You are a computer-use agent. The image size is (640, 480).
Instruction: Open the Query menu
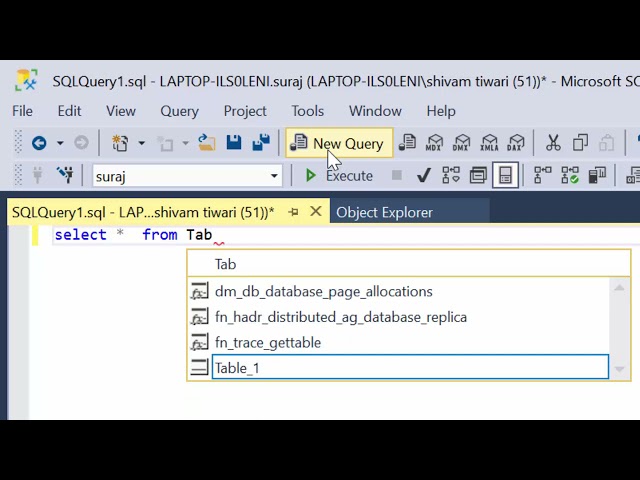(180, 111)
